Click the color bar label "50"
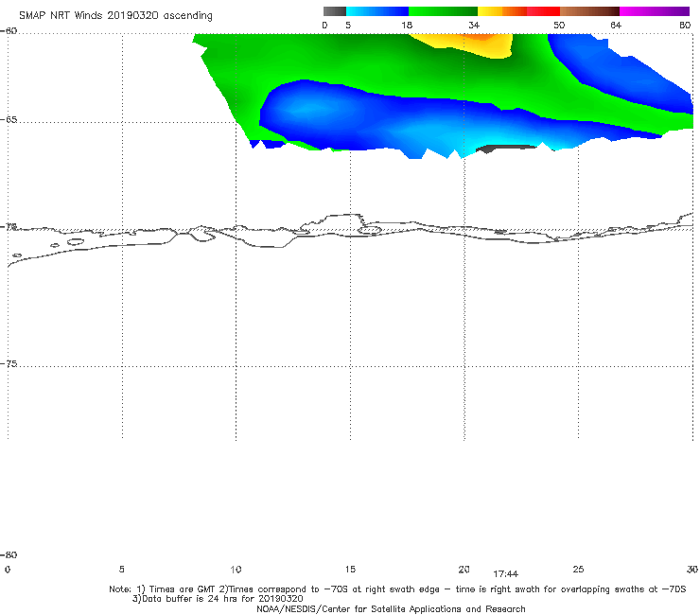The width and height of the screenshot is (700, 615). click(559, 26)
